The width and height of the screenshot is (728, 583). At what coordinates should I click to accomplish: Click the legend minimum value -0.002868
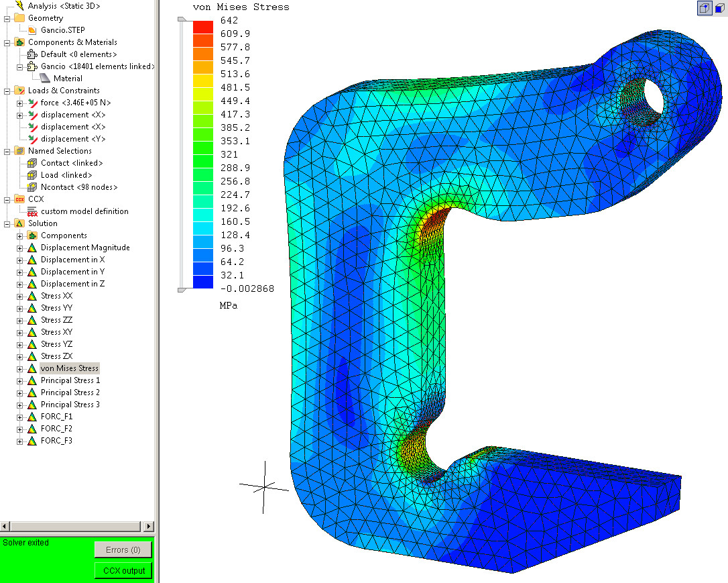[x=247, y=289]
